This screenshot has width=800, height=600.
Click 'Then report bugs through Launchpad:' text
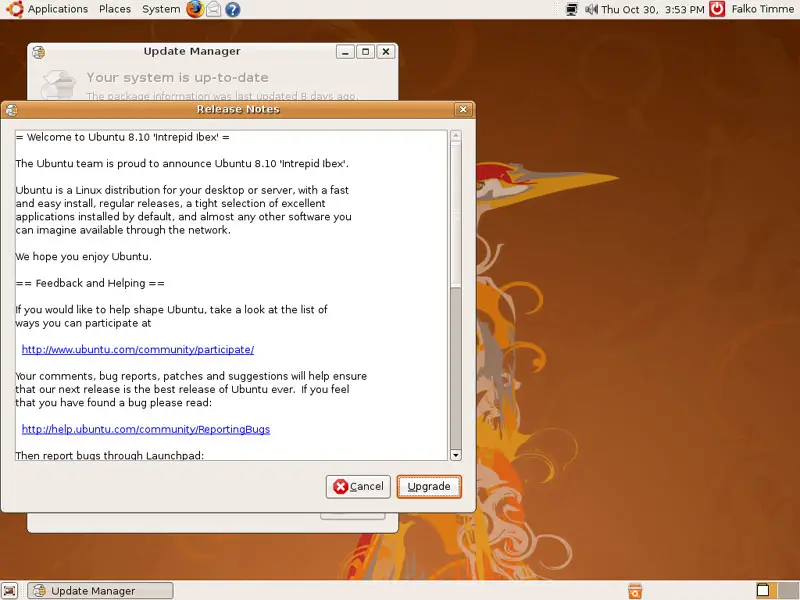[110, 455]
